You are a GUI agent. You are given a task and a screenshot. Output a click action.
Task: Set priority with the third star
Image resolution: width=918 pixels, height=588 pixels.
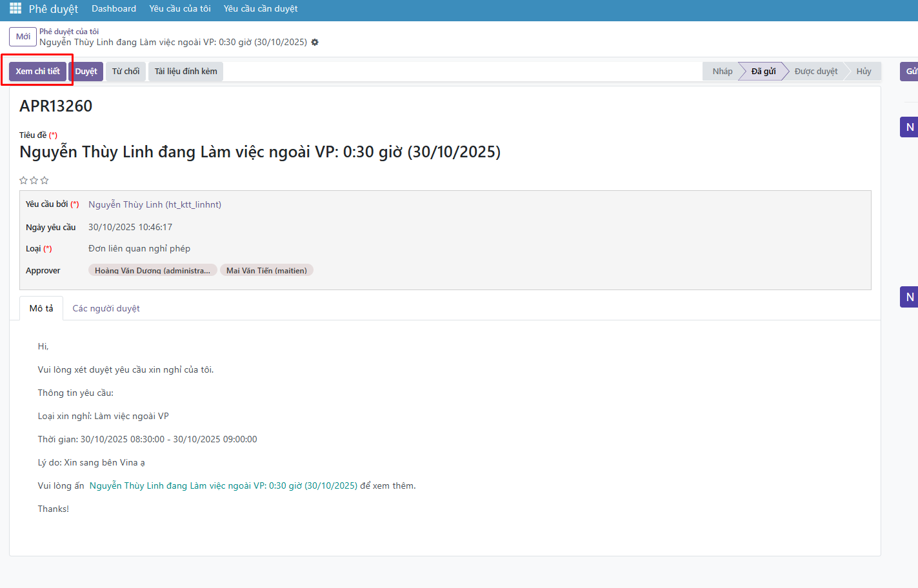coord(45,181)
